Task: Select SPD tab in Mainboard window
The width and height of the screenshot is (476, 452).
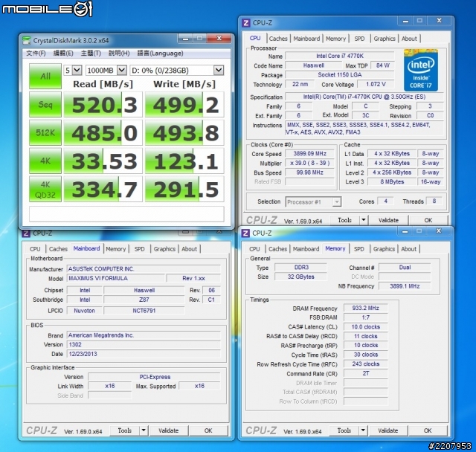Action: (139, 249)
